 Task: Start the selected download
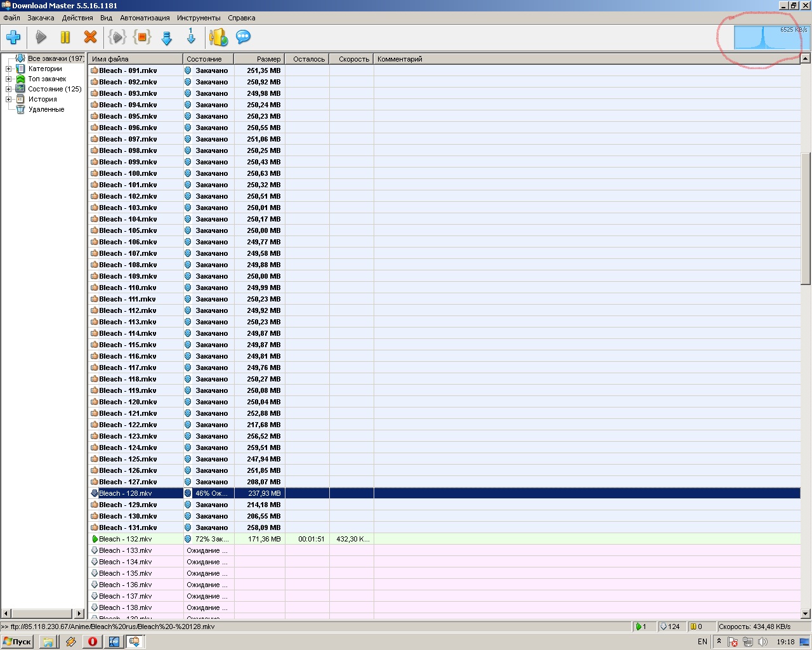tap(41, 37)
